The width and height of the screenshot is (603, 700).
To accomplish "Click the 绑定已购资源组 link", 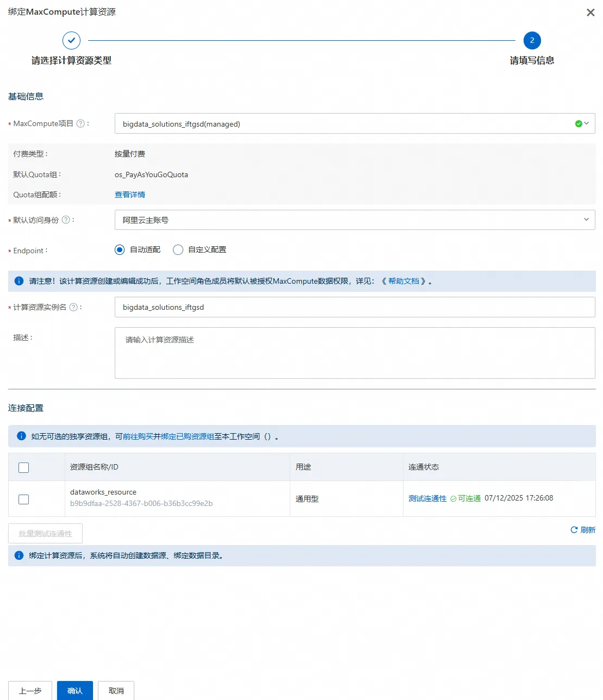I will (x=188, y=436).
